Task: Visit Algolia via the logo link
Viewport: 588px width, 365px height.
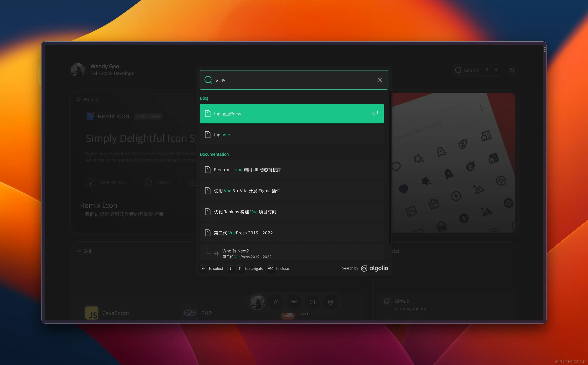Action: click(x=374, y=268)
